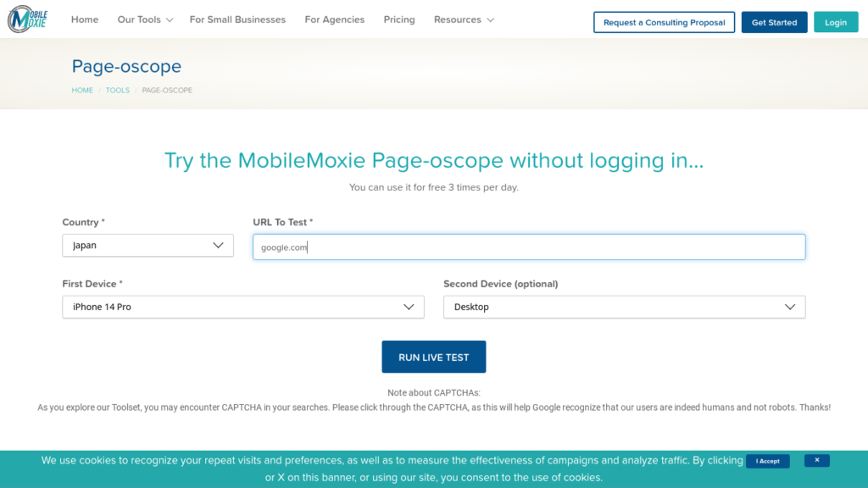The image size is (868, 488).
Task: Go to the Home nav item
Action: point(85,19)
